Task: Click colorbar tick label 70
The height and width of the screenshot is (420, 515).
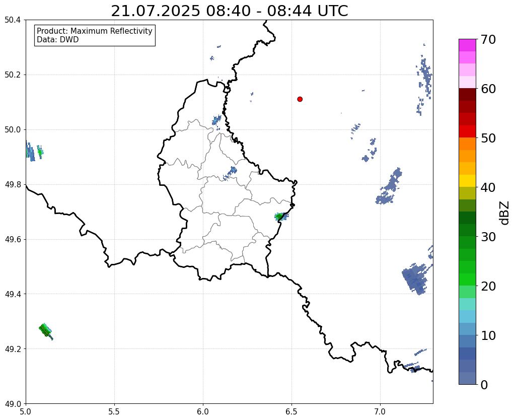Action: point(488,39)
